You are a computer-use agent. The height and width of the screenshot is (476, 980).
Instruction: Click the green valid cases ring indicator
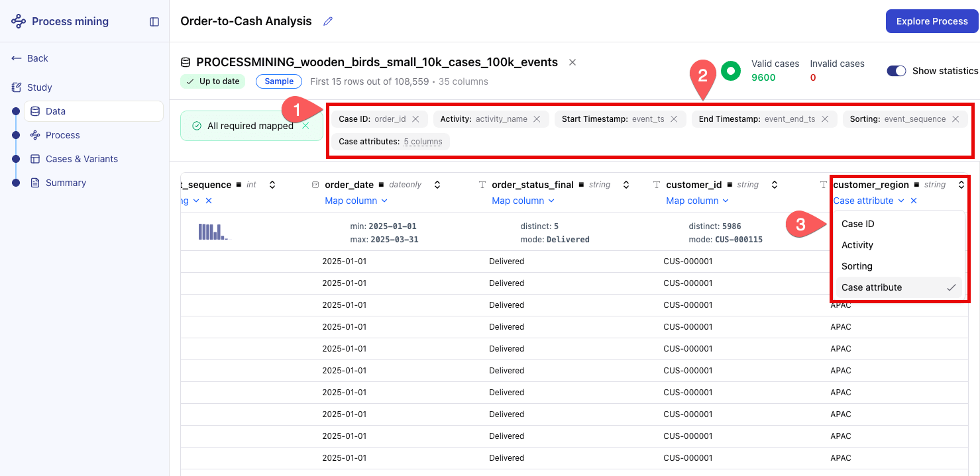click(731, 70)
